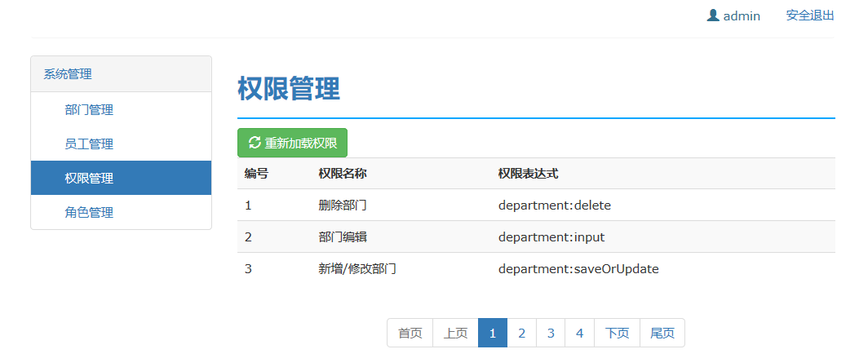Viewport: 868px width, 358px height.
Task: Click the 上页 previous page button
Action: (x=455, y=333)
